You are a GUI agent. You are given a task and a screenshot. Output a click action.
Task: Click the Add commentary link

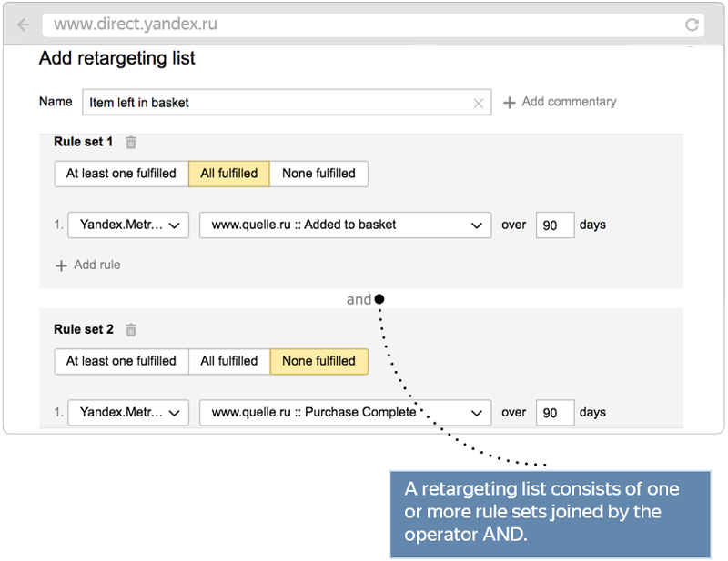(570, 102)
